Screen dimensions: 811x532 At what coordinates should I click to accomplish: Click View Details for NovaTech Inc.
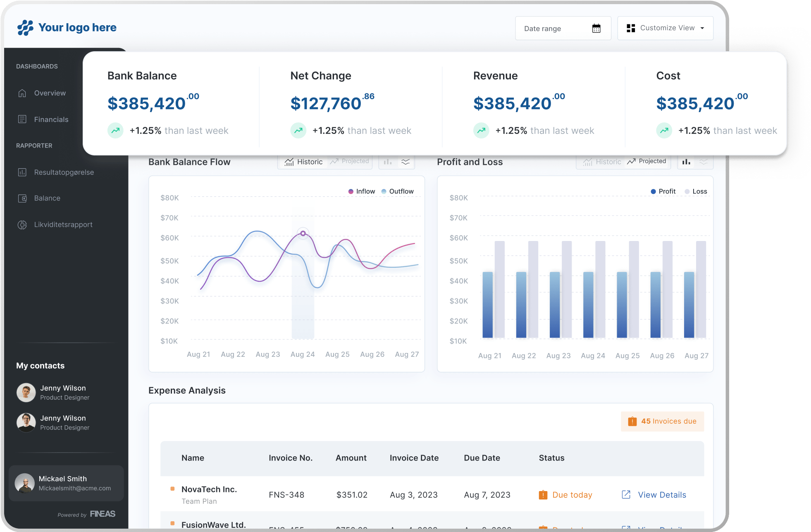tap(662, 495)
